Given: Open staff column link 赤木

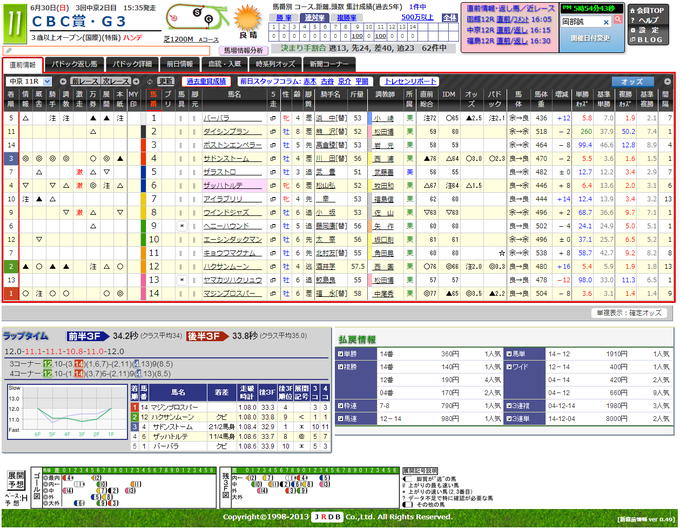Looking at the screenshot, I should (x=310, y=82).
